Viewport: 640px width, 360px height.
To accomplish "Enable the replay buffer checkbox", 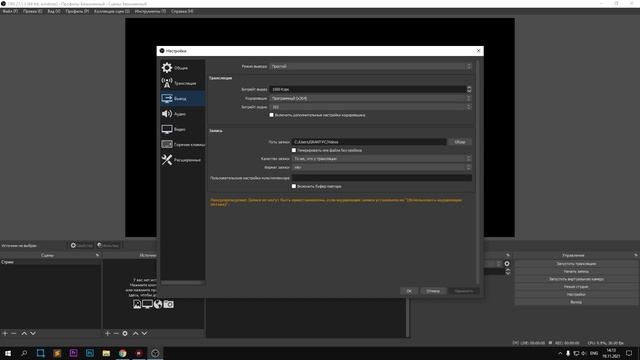I will [294, 186].
